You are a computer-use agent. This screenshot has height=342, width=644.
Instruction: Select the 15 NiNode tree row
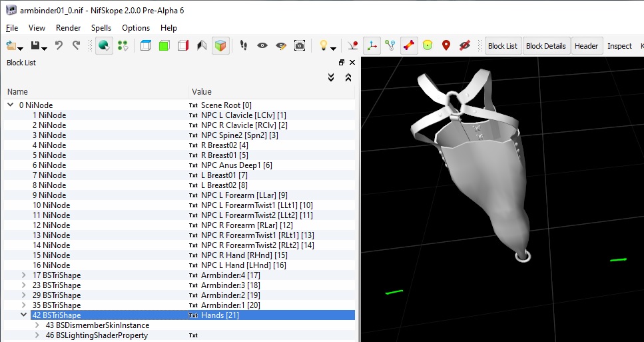pos(179,255)
